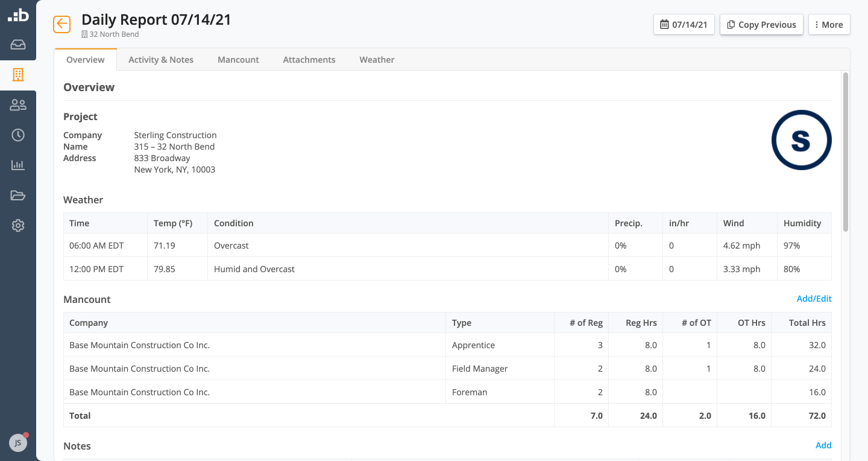Switch to the Mancount tab
The width and height of the screenshot is (868, 461).
coord(238,60)
